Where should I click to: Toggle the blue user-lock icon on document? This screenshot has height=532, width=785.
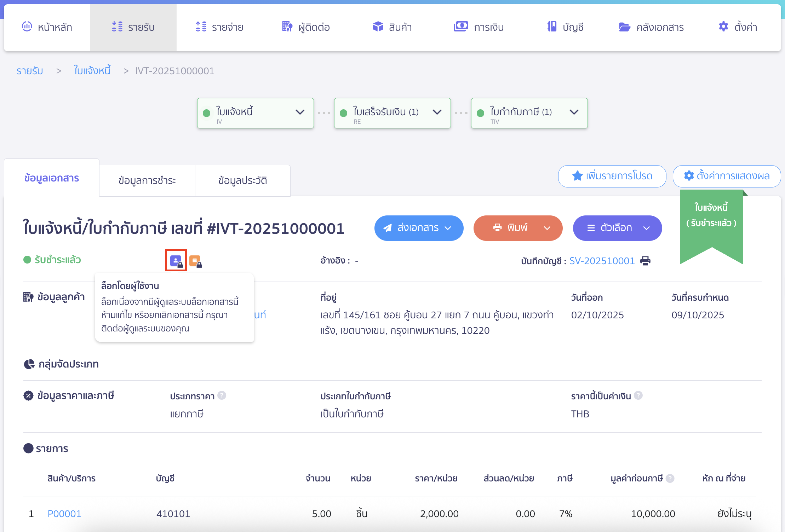tap(176, 260)
